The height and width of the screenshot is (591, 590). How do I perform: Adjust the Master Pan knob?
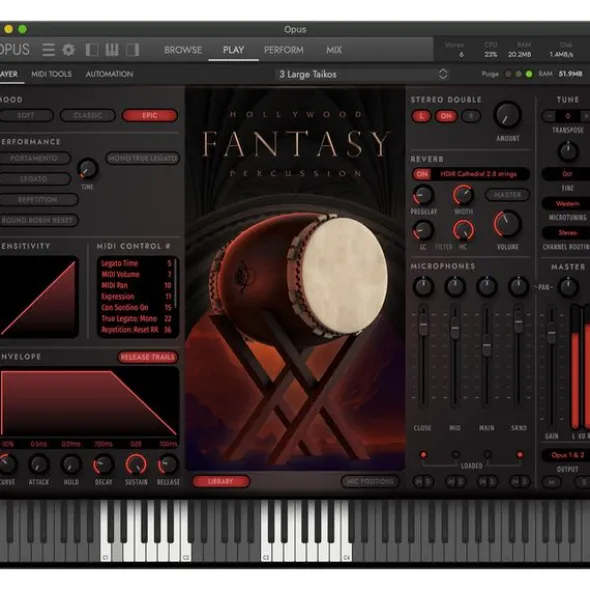(568, 287)
